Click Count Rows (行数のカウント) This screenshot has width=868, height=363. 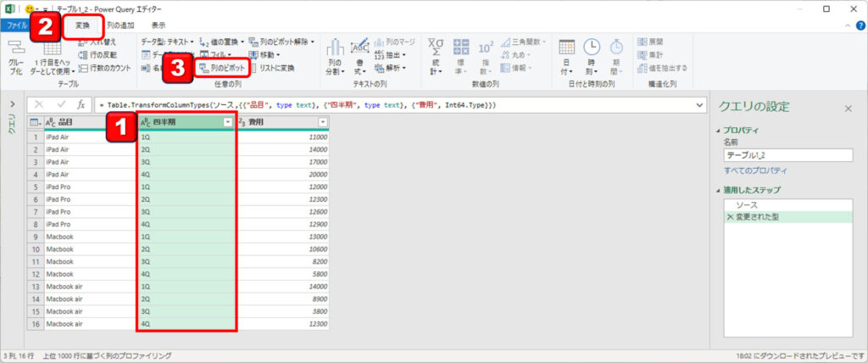(105, 68)
